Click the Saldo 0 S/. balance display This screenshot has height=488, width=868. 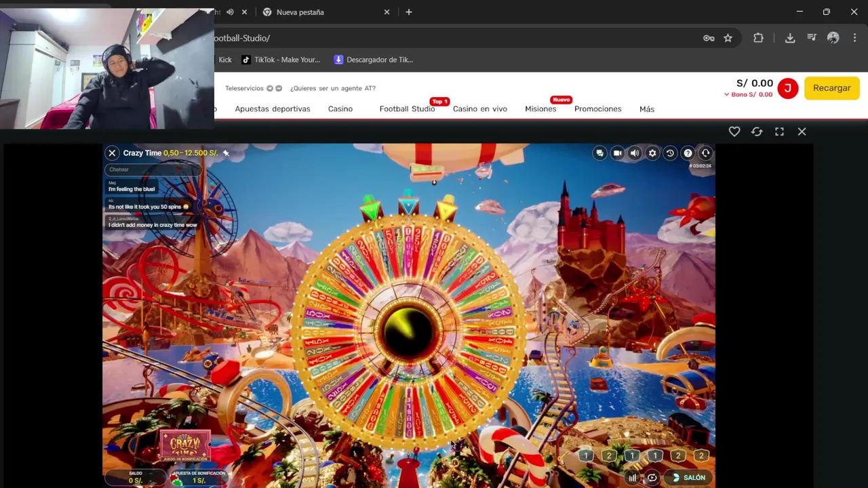click(x=135, y=477)
